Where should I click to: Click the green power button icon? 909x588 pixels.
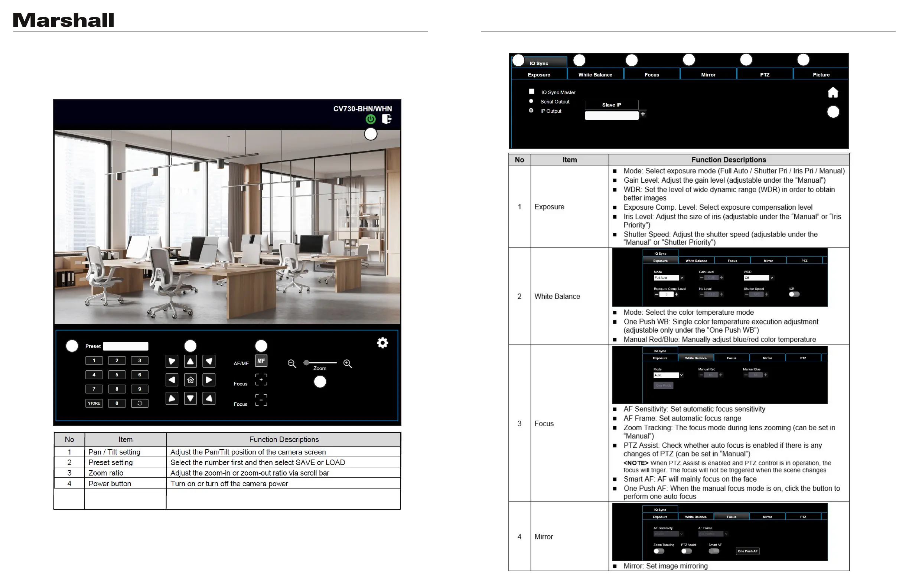click(370, 120)
